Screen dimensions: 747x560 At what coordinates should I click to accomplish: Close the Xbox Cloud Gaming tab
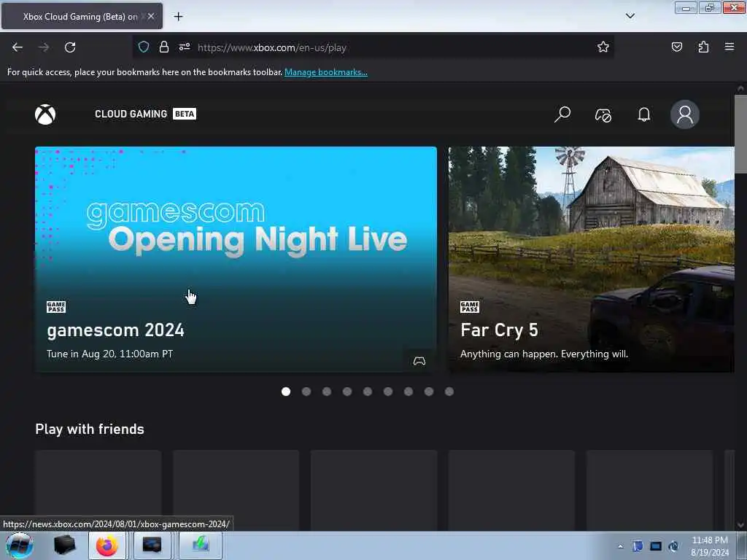(x=150, y=16)
